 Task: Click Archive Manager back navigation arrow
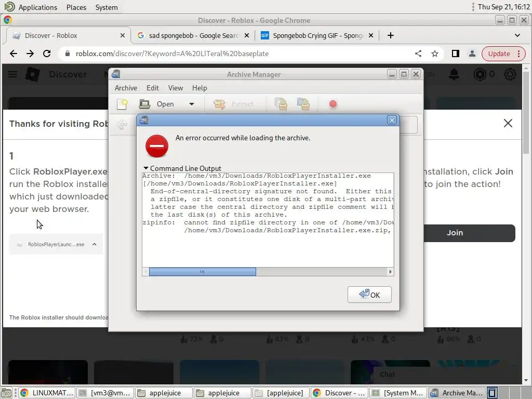(x=122, y=125)
